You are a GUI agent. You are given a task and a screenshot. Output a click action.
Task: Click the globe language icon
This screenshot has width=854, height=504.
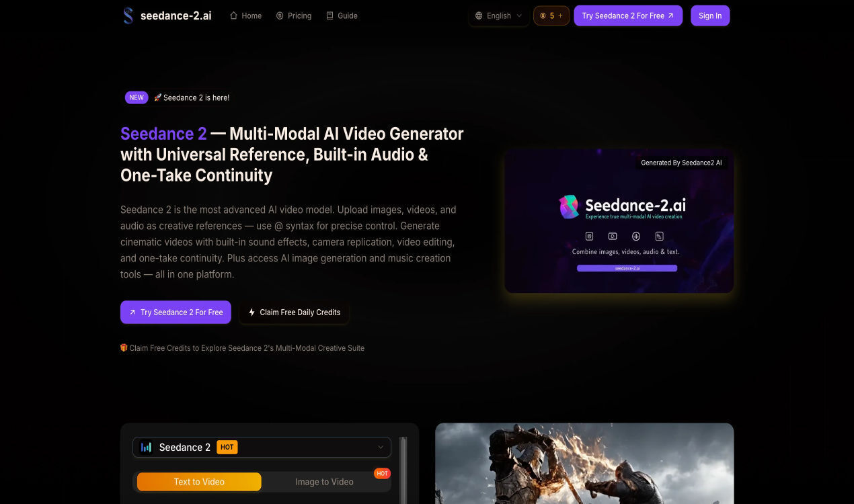point(479,15)
